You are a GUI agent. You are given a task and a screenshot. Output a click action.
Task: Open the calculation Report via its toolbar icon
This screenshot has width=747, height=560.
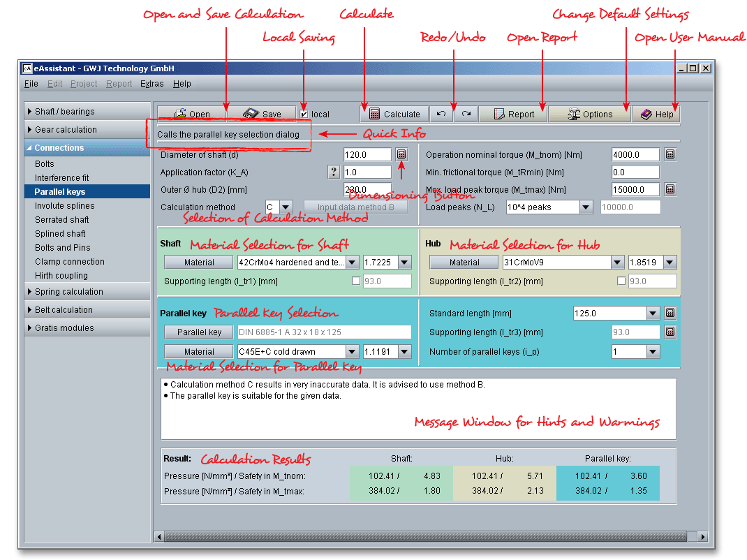click(512, 113)
